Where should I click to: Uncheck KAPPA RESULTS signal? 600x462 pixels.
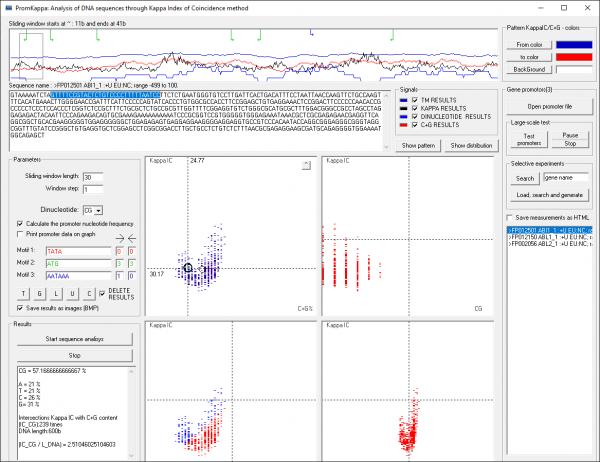point(415,108)
